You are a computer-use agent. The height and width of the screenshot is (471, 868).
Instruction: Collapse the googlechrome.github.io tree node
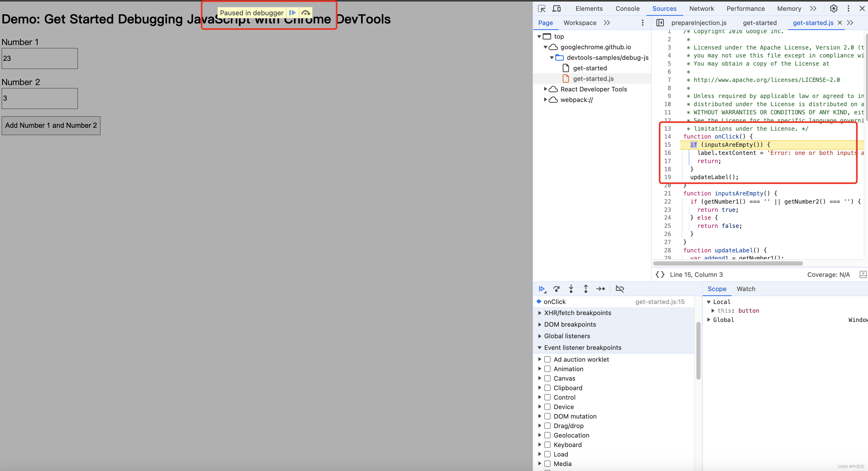546,47
